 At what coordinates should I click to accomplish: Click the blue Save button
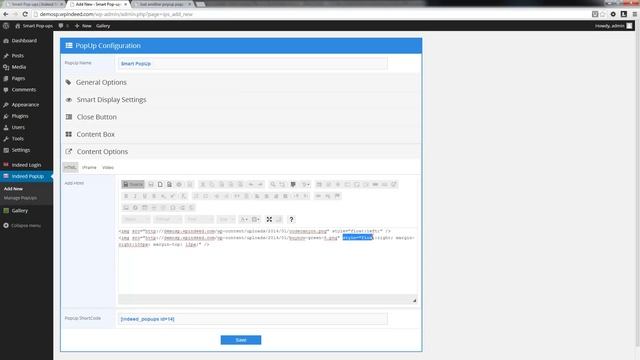(x=241, y=340)
